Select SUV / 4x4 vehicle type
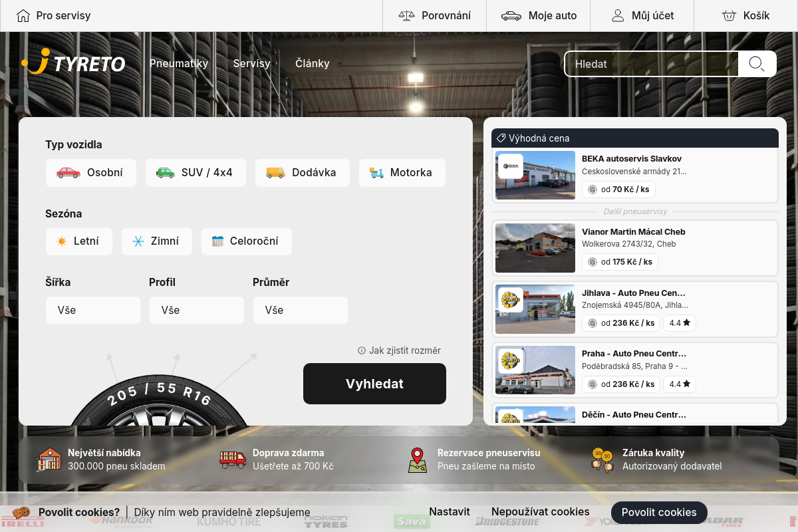Image resolution: width=798 pixels, height=532 pixels. pyautogui.click(x=196, y=173)
